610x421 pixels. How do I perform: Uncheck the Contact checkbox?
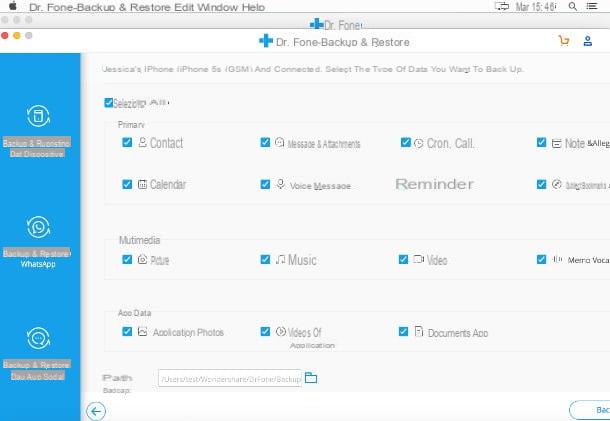pos(127,142)
